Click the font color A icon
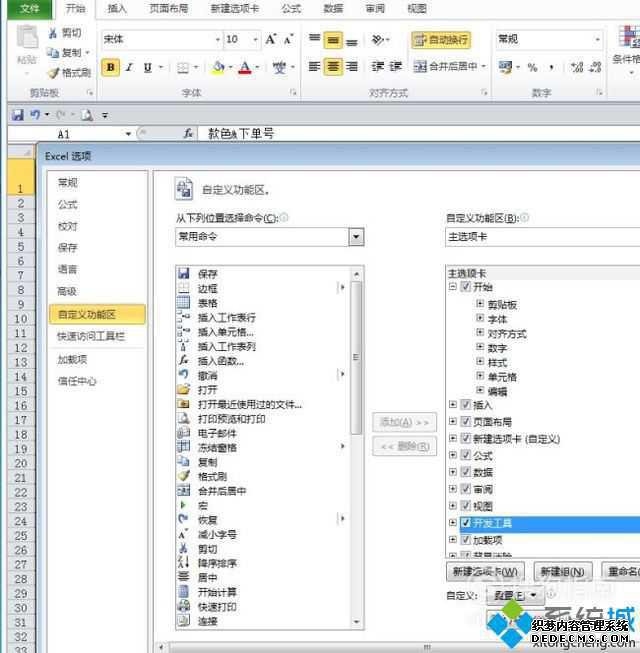Viewport: 640px width, 653px height. (245, 67)
